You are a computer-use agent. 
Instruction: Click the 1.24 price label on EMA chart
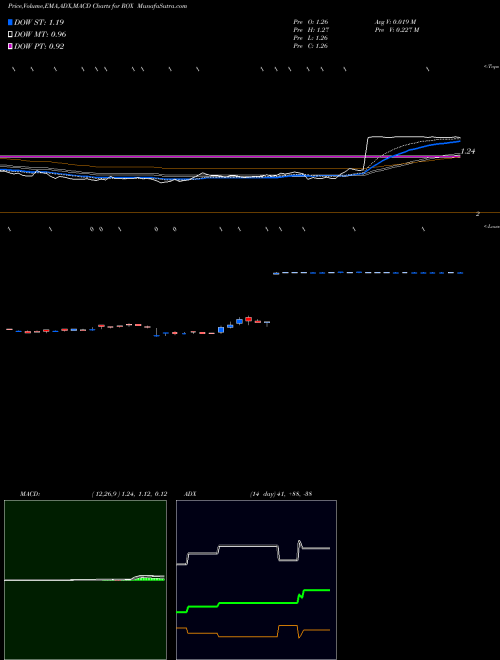point(468,151)
